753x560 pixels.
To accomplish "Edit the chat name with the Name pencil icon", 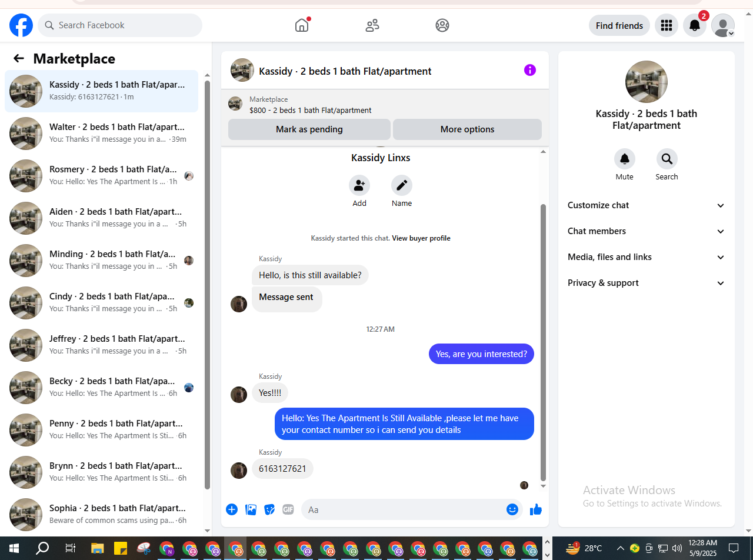I will pyautogui.click(x=402, y=185).
